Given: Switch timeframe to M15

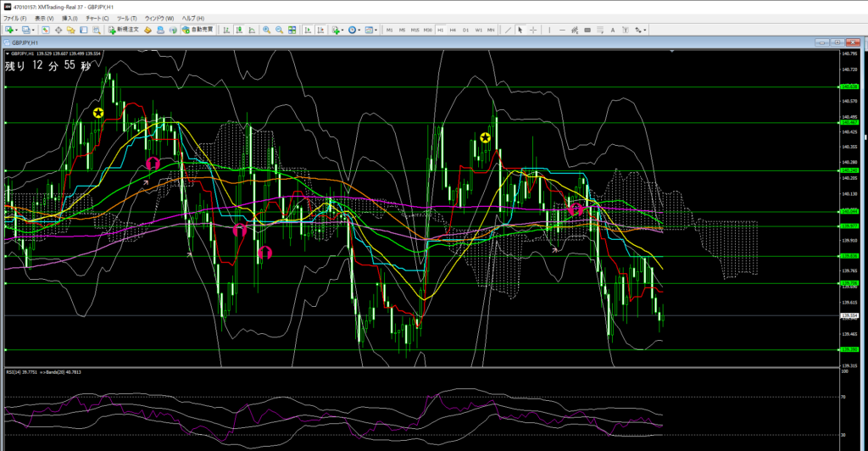Looking at the screenshot, I should click(415, 30).
